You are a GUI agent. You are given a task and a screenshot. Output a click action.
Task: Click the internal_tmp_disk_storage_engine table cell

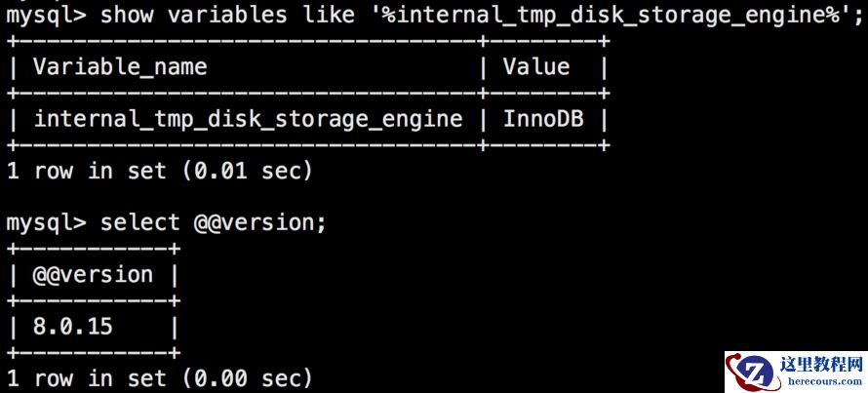coord(248,119)
